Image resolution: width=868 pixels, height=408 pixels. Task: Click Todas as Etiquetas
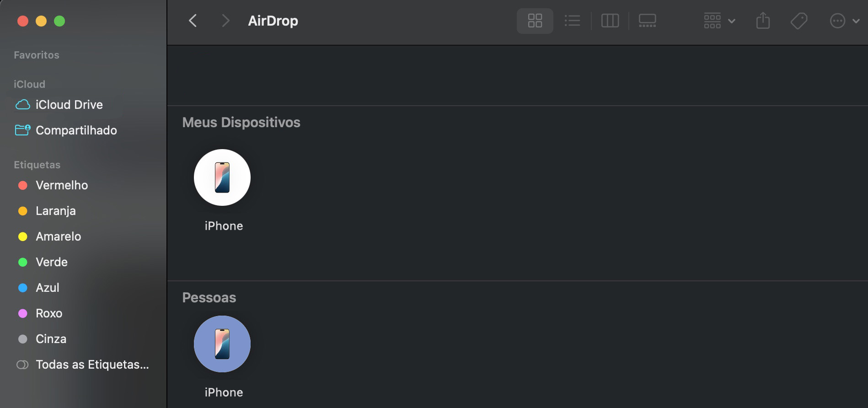click(x=92, y=364)
